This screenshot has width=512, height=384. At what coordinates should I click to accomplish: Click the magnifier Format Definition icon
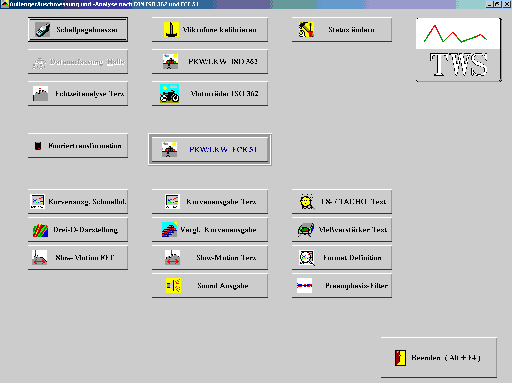pos(307,258)
